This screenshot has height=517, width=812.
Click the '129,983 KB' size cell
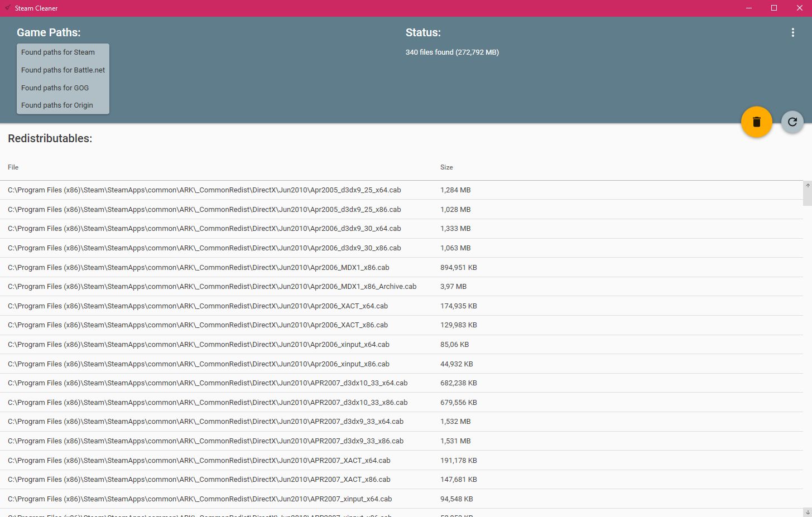pyautogui.click(x=459, y=325)
